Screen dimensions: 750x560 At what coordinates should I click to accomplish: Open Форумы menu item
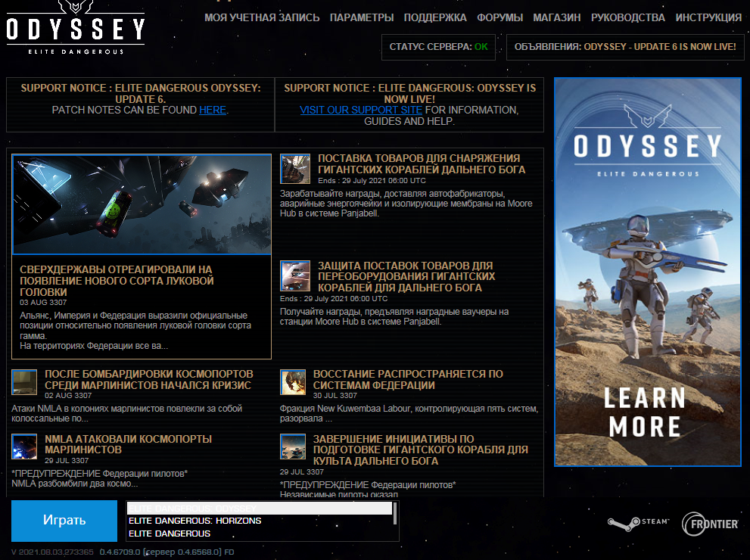pos(499,17)
